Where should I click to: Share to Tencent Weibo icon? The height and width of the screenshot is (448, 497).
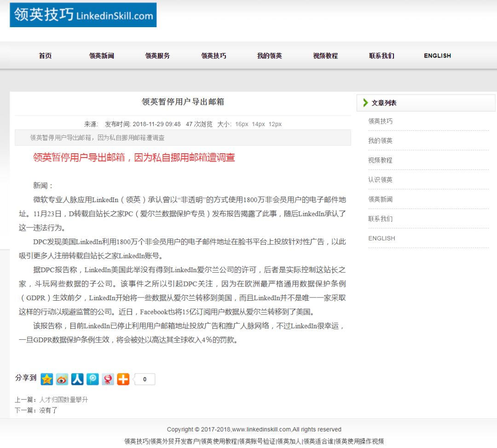click(92, 379)
